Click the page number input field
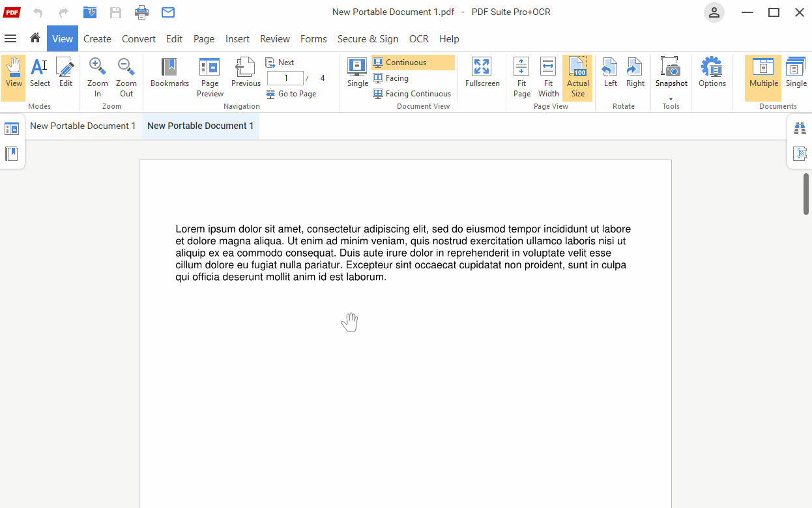Viewport: 812px width, 508px height. [x=285, y=78]
